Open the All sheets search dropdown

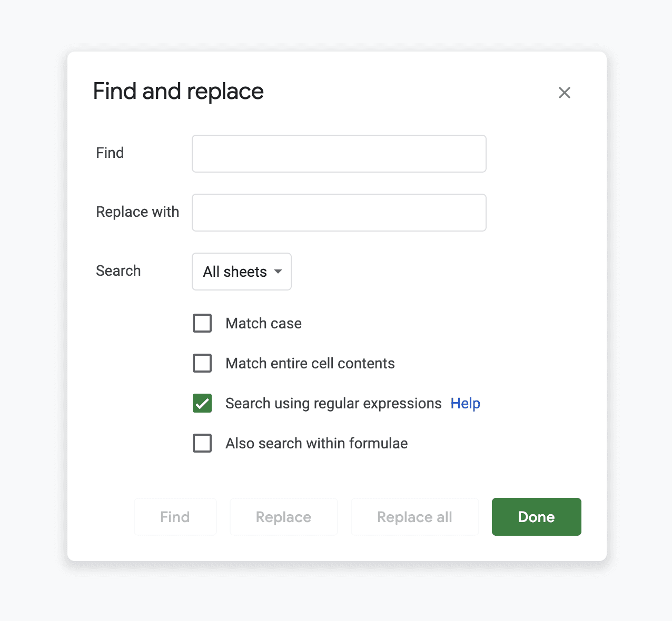tap(241, 272)
